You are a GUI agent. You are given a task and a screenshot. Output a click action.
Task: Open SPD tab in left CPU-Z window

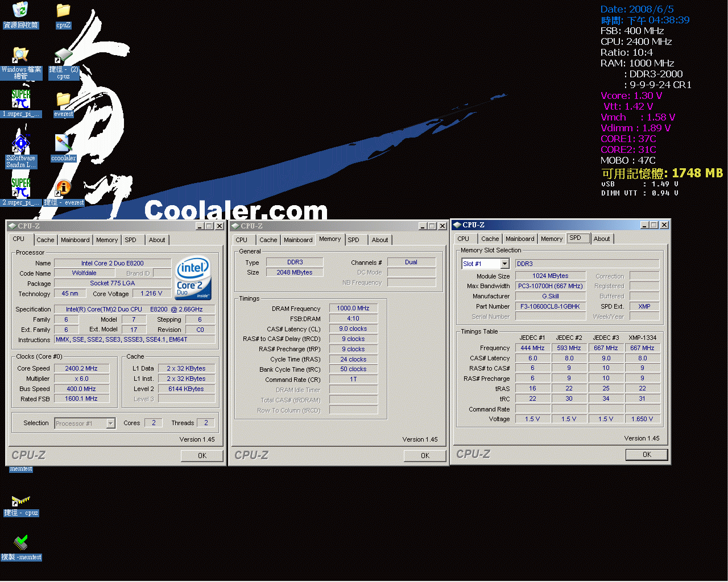130,240
